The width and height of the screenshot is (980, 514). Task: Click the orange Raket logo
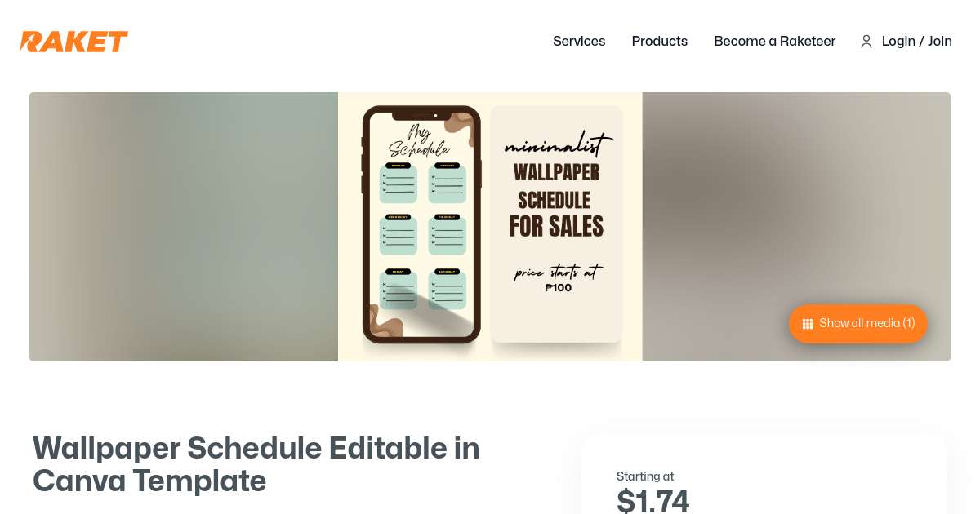tap(73, 42)
